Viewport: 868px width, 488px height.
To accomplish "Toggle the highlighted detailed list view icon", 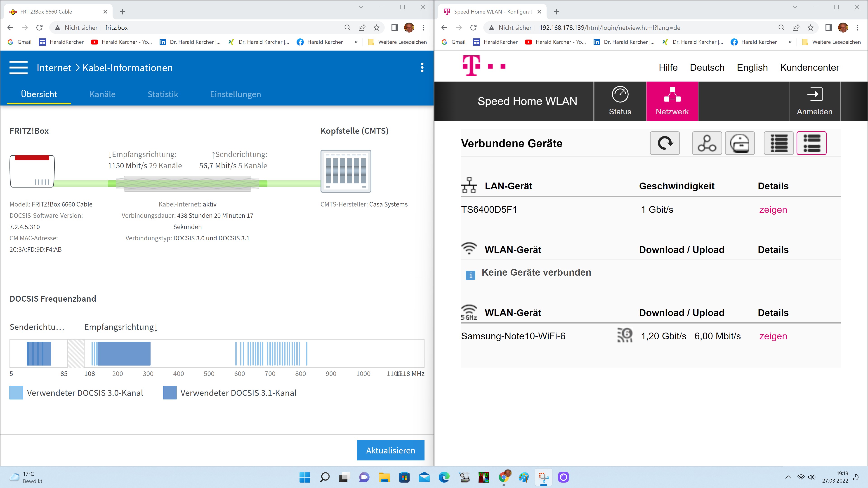I will tap(811, 143).
